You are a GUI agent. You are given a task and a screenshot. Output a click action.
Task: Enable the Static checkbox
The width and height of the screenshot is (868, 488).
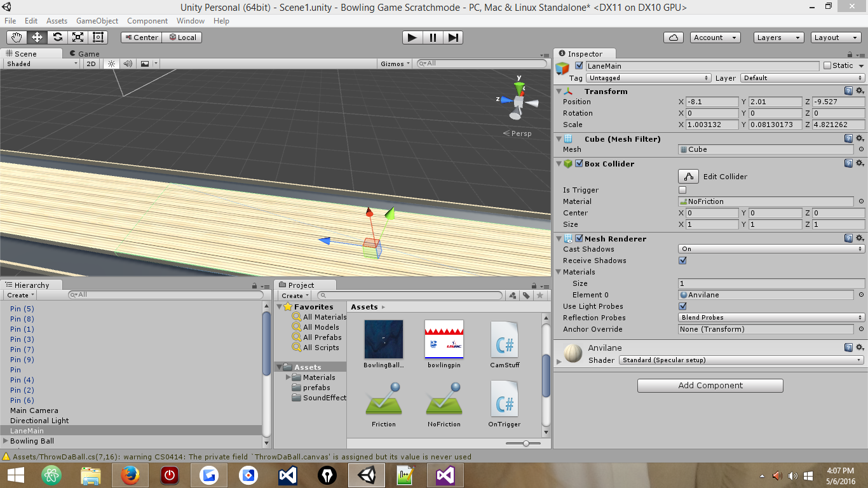pyautogui.click(x=827, y=65)
